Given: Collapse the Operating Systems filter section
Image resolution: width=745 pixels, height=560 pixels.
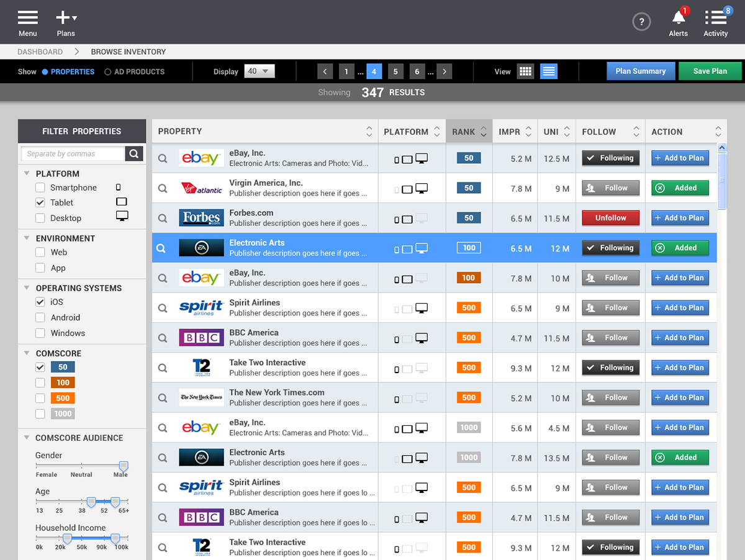Looking at the screenshot, I should pos(27,287).
